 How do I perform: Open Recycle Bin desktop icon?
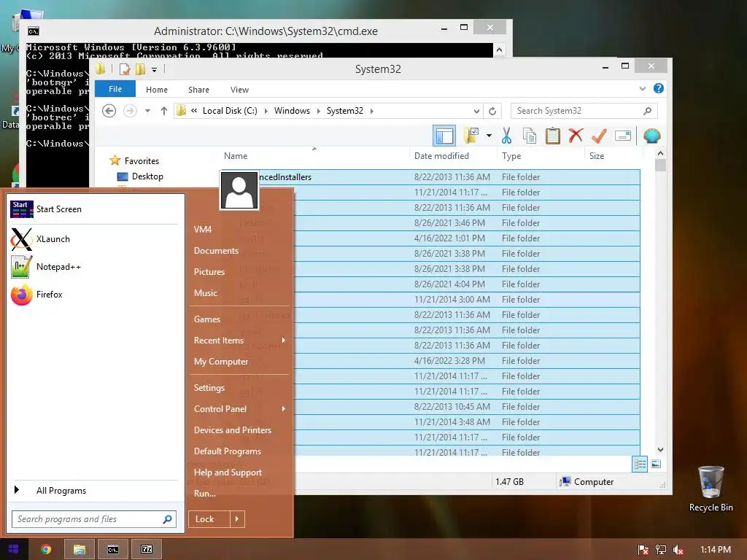coord(711,489)
